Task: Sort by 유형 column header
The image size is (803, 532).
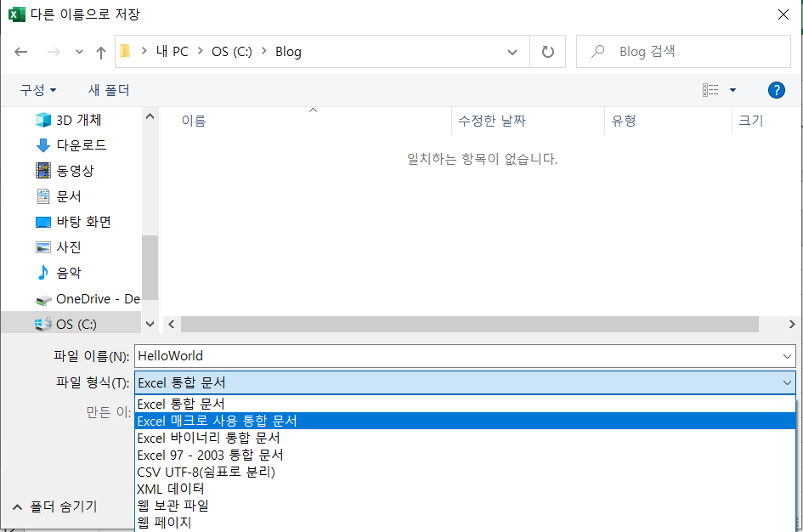Action: [x=624, y=121]
